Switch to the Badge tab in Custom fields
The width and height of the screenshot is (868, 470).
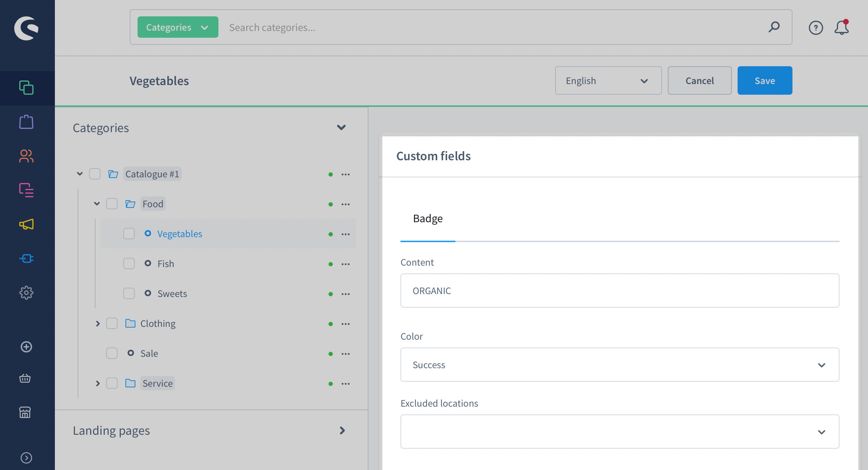click(x=427, y=218)
